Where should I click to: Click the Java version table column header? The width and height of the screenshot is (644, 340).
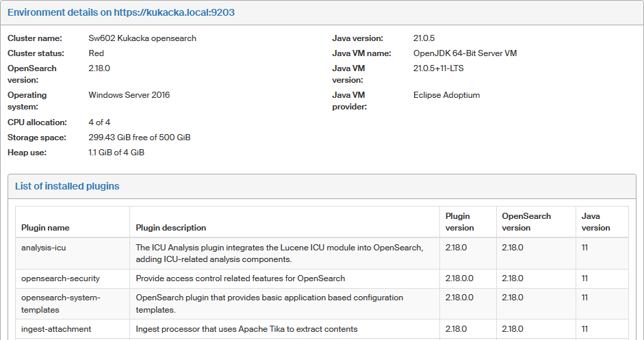click(595, 222)
